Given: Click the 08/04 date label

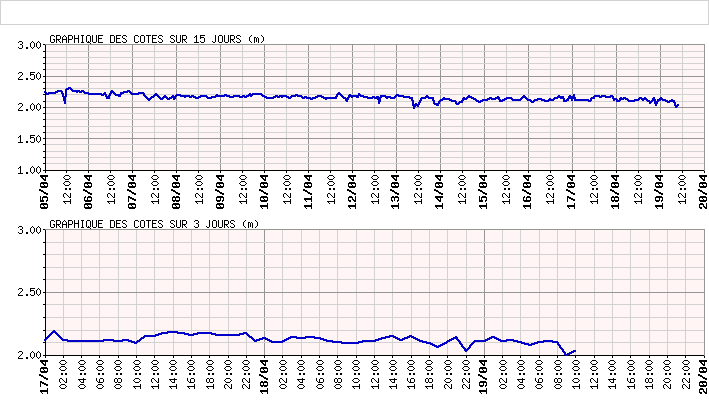Looking at the screenshot, I should pyautogui.click(x=176, y=192).
